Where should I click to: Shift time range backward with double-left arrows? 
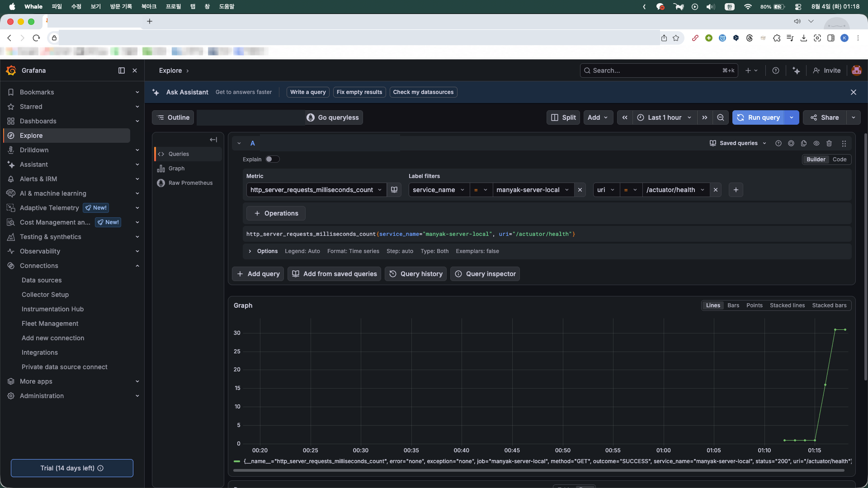[x=625, y=117]
